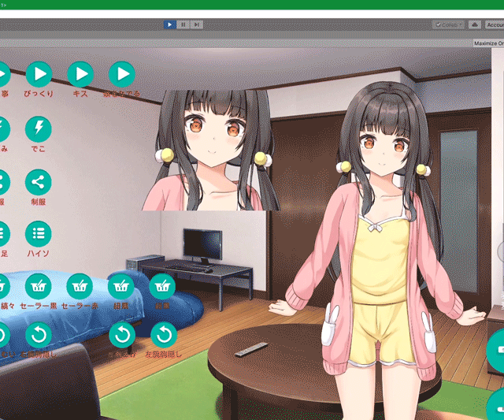
Task: Play the キス animation
Action: [x=80, y=75]
